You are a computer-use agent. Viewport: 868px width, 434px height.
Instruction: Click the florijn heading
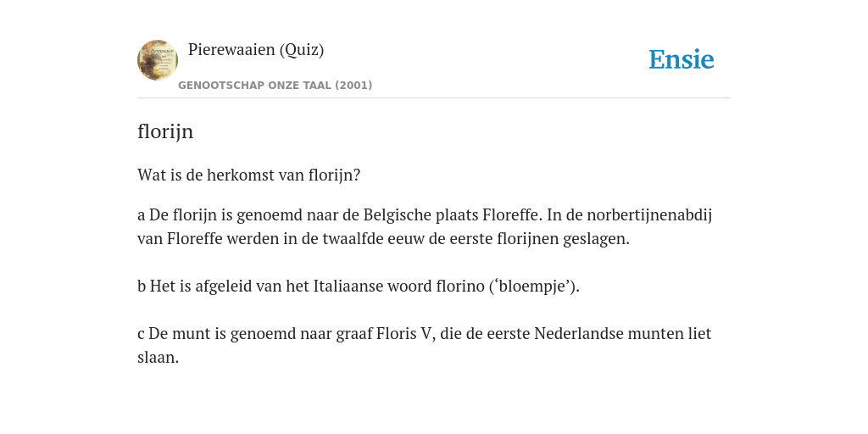[x=165, y=131]
